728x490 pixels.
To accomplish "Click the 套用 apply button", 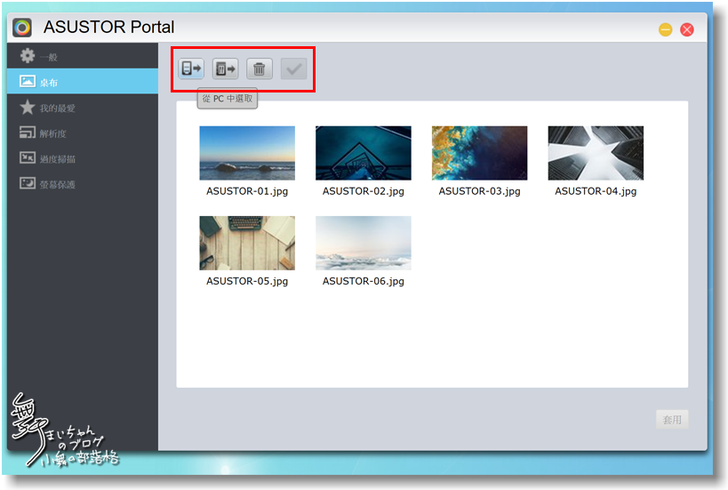I will point(672,419).
